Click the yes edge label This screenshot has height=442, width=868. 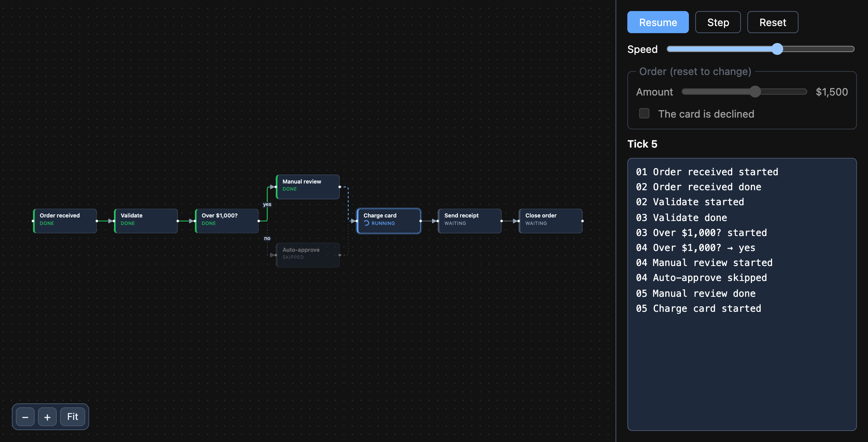pyautogui.click(x=267, y=204)
